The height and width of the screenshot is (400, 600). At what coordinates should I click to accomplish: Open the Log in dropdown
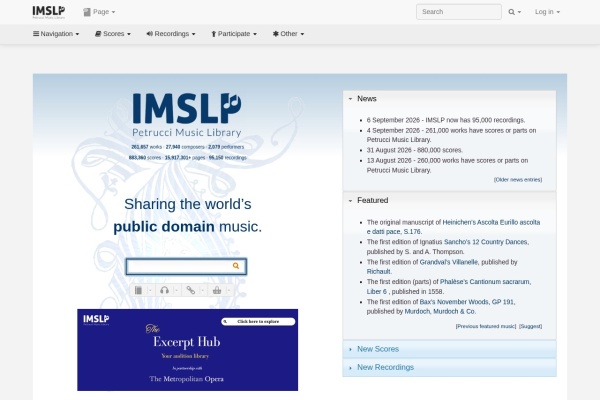547,12
